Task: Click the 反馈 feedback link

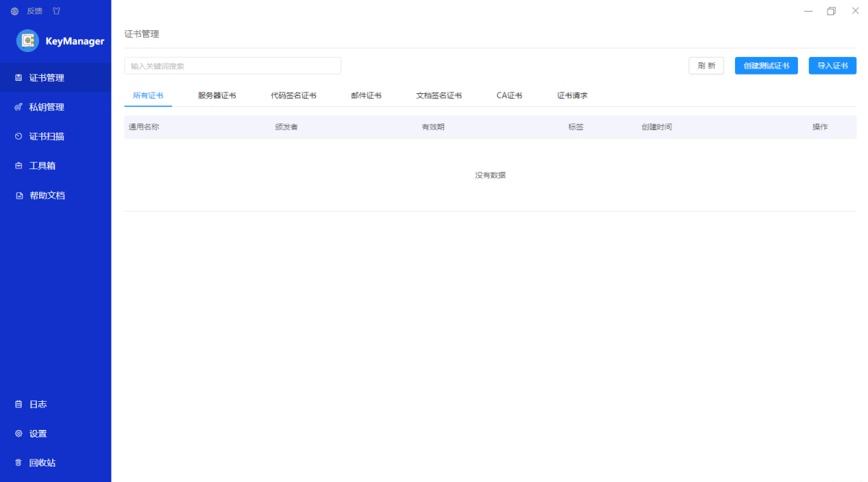Action: [x=35, y=11]
